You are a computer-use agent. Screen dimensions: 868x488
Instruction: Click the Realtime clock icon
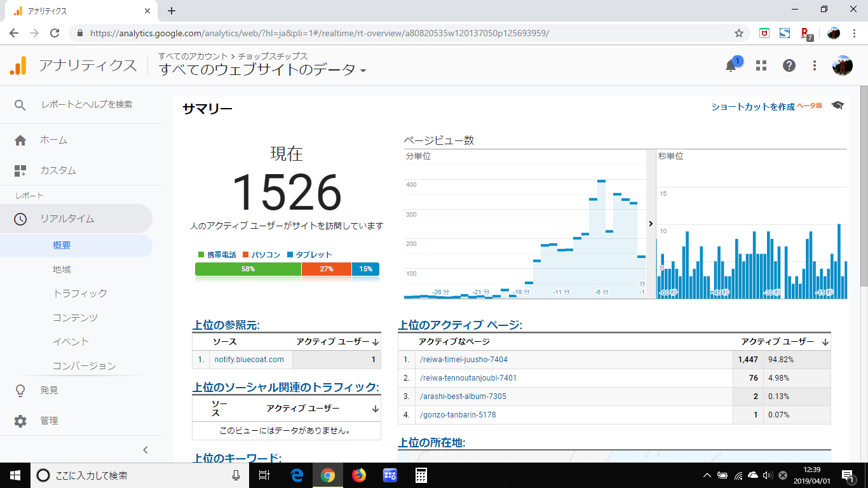pyautogui.click(x=20, y=219)
